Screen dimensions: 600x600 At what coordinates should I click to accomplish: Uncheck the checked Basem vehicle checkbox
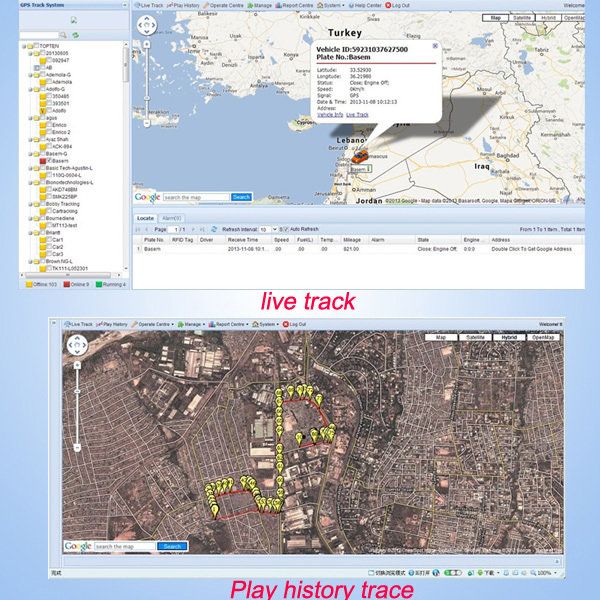click(49, 160)
